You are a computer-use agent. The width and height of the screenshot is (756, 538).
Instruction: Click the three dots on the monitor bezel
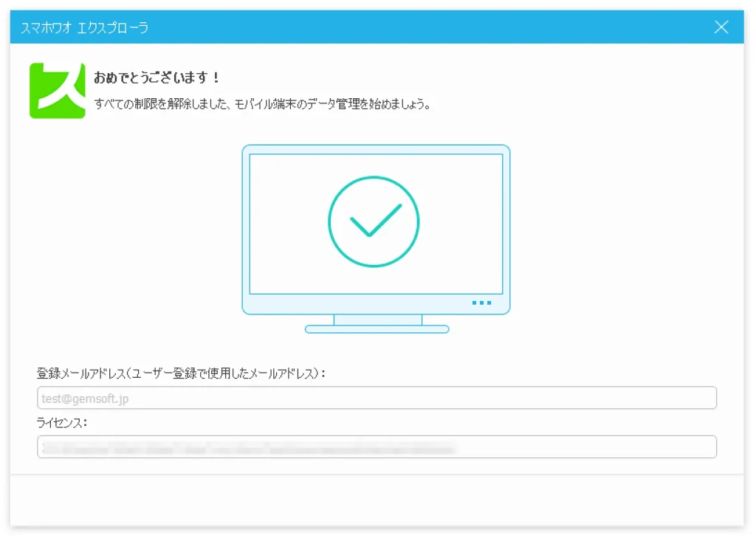[481, 303]
